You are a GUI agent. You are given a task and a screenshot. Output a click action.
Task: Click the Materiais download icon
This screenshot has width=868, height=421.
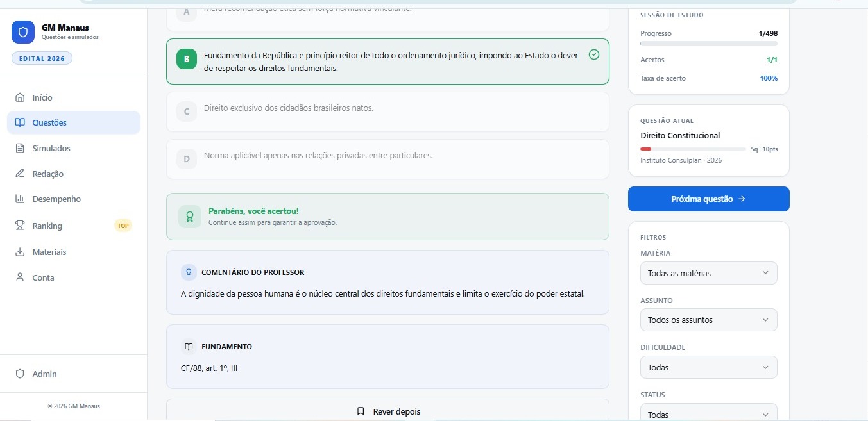(x=20, y=252)
